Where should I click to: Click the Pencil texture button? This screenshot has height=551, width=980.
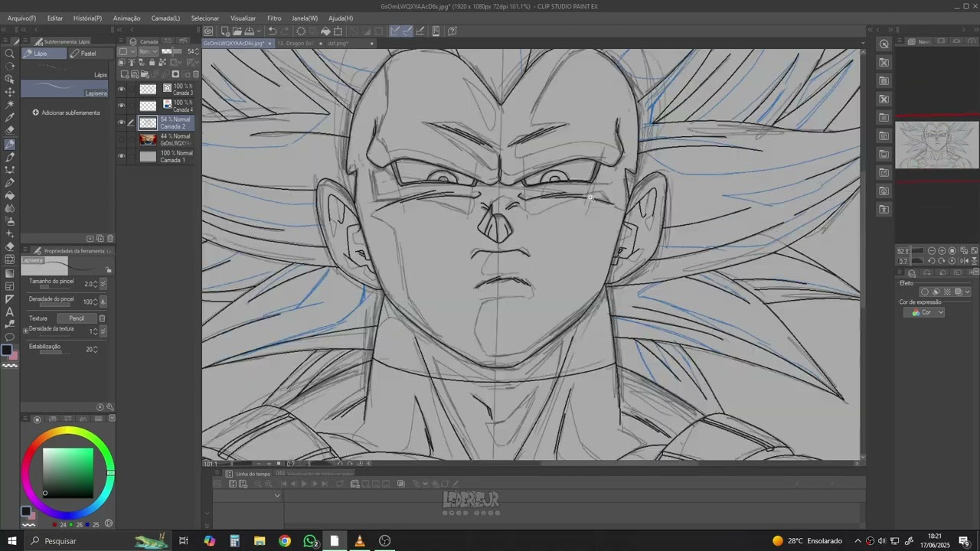click(76, 318)
